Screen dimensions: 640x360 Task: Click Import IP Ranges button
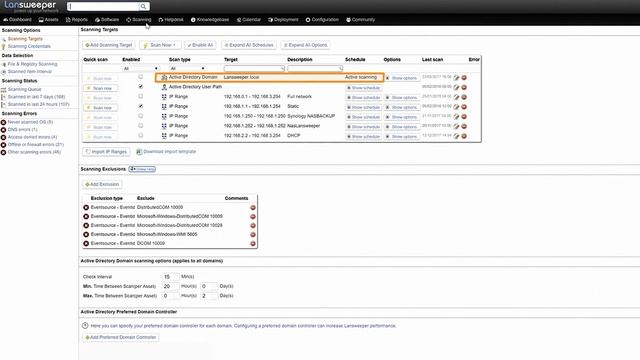(106, 152)
